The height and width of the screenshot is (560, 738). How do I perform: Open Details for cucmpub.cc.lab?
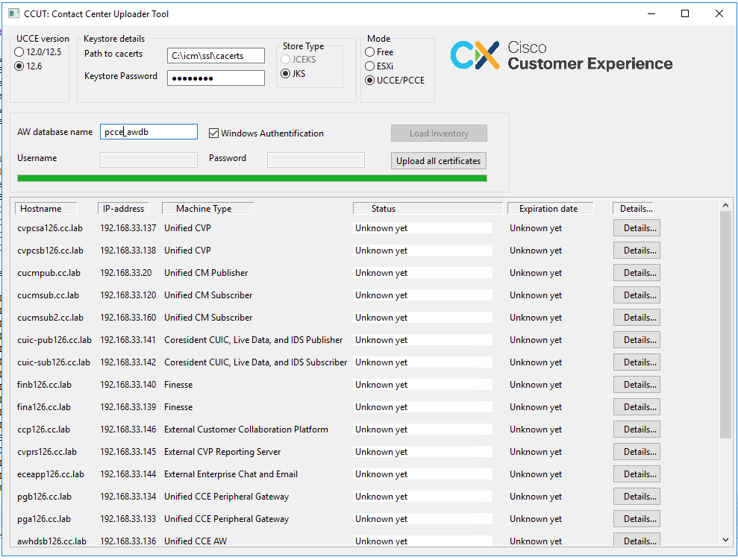pyautogui.click(x=637, y=273)
